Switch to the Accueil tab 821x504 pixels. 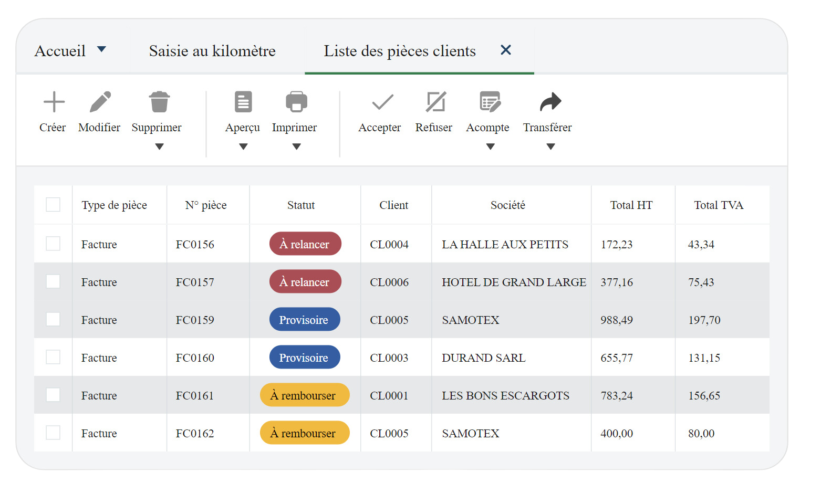click(x=60, y=51)
